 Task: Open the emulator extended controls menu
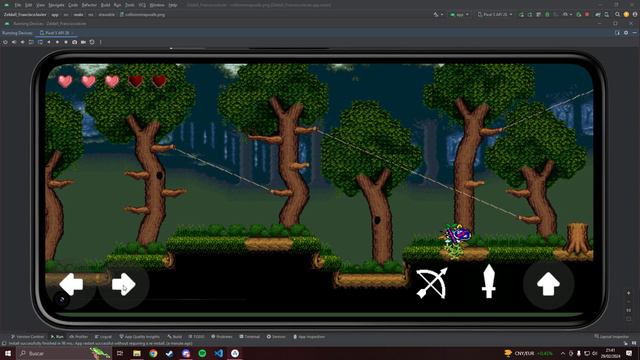[100, 42]
